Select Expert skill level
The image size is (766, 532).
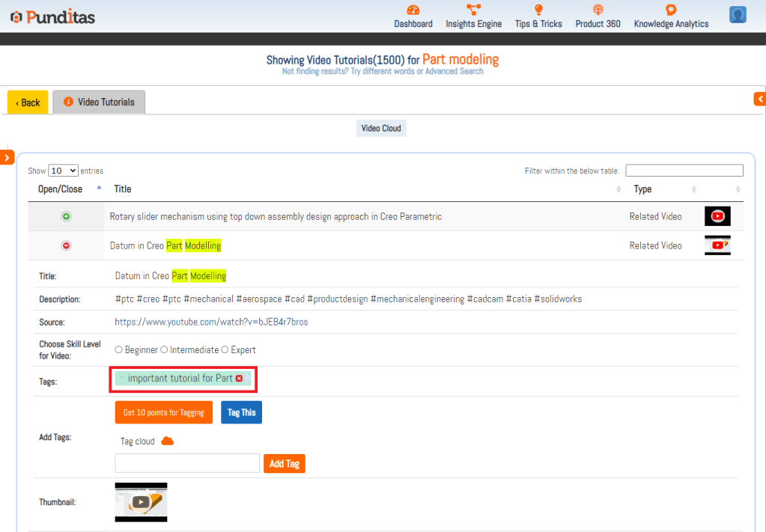click(225, 349)
